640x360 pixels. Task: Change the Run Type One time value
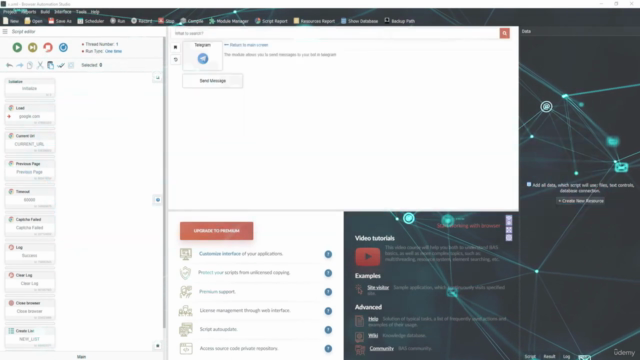pyautogui.click(x=113, y=51)
